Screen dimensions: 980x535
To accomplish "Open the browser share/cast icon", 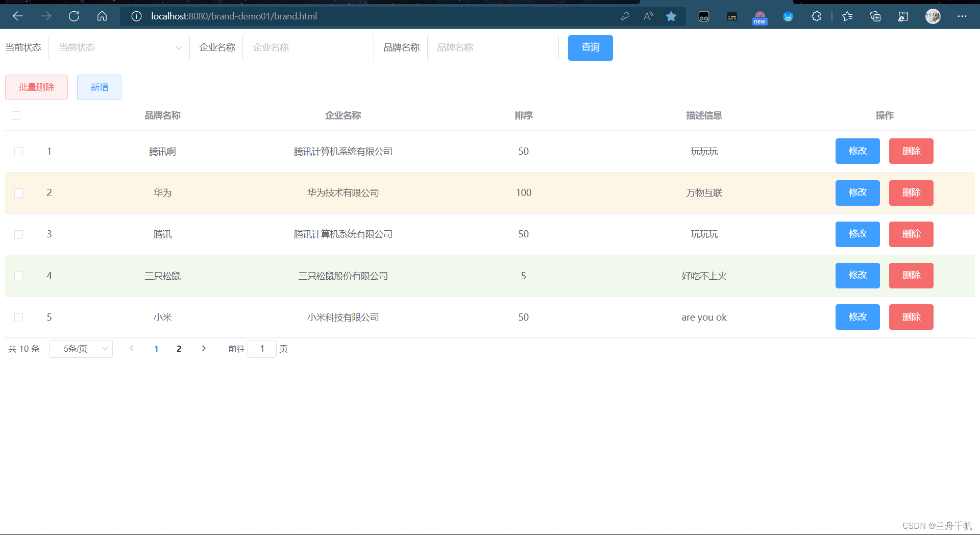I will click(903, 16).
